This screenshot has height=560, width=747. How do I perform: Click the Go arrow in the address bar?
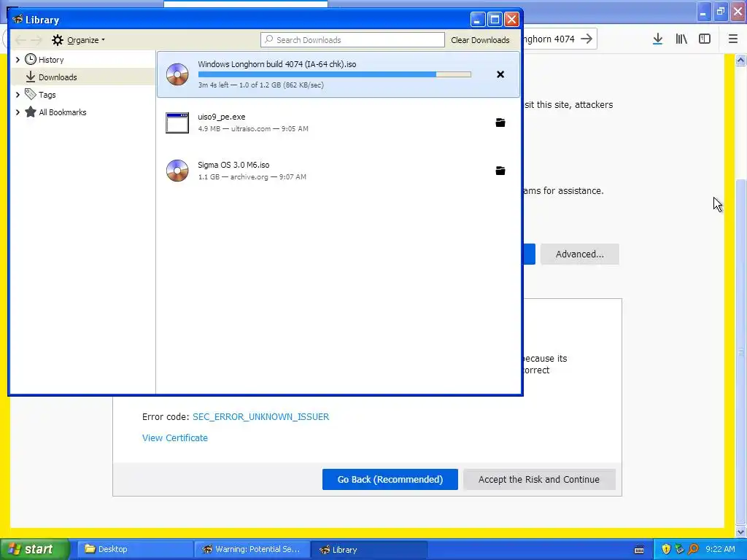(587, 39)
